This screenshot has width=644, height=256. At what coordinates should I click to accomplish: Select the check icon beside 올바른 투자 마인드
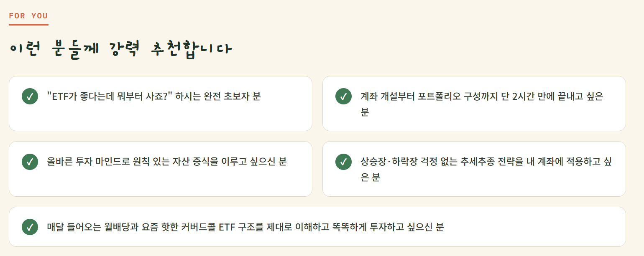click(30, 162)
